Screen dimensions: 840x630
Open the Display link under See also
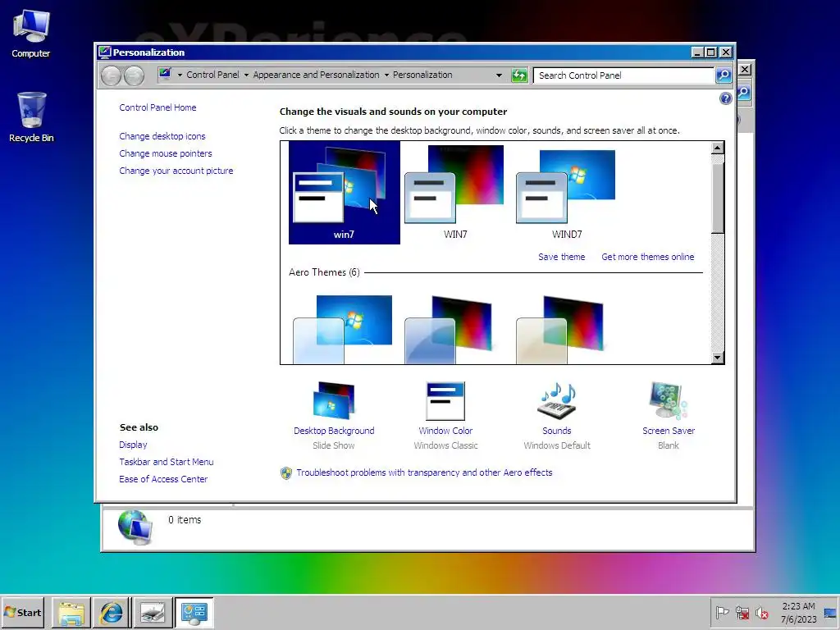[x=133, y=445]
